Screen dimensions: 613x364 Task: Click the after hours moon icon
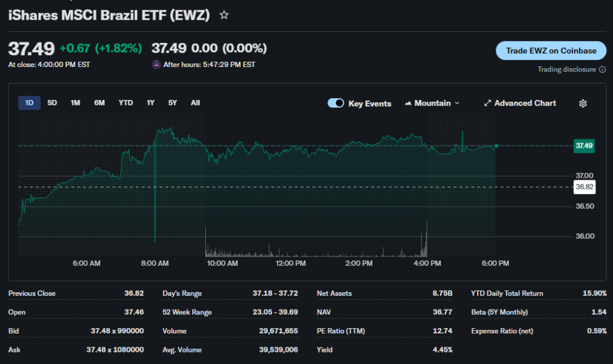click(x=156, y=65)
